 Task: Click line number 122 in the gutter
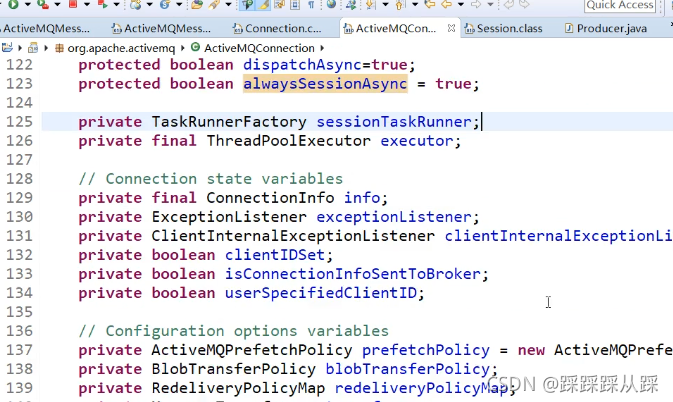(19, 65)
